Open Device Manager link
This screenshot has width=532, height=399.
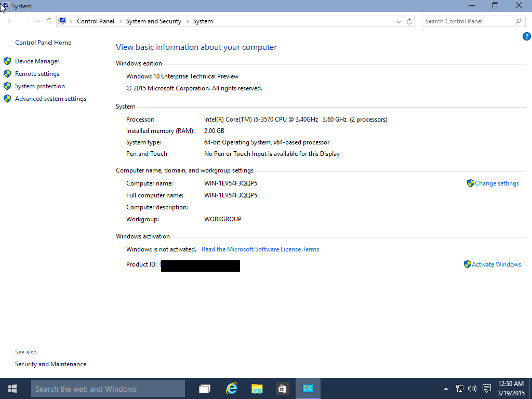tap(37, 61)
